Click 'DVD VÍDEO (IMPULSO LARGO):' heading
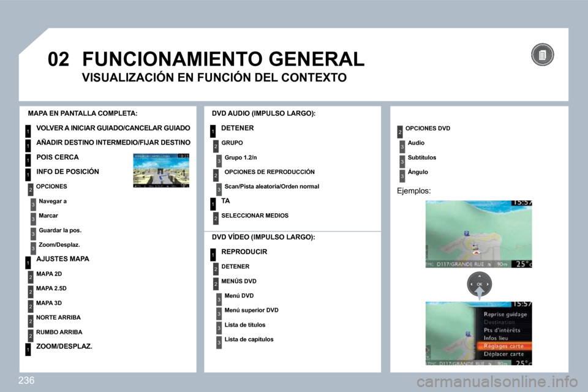This screenshot has height=392, width=588. click(x=263, y=237)
